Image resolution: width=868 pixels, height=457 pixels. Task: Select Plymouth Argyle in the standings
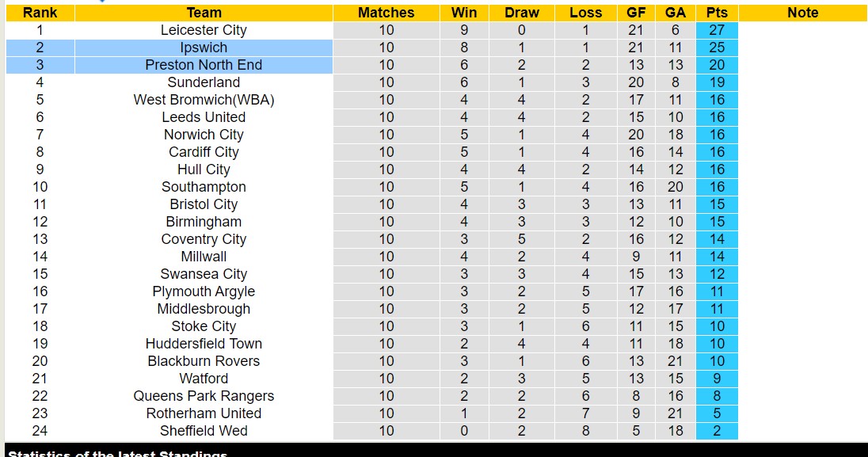(x=204, y=291)
